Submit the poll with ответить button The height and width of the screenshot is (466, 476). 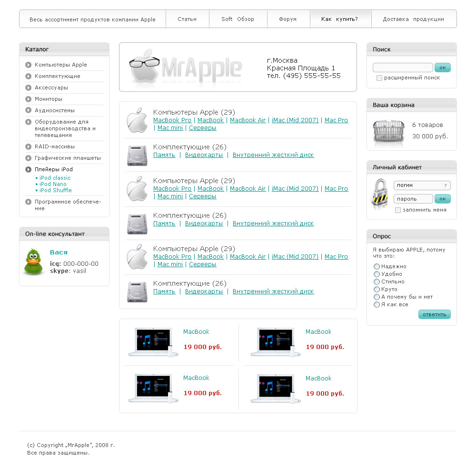[x=435, y=314]
